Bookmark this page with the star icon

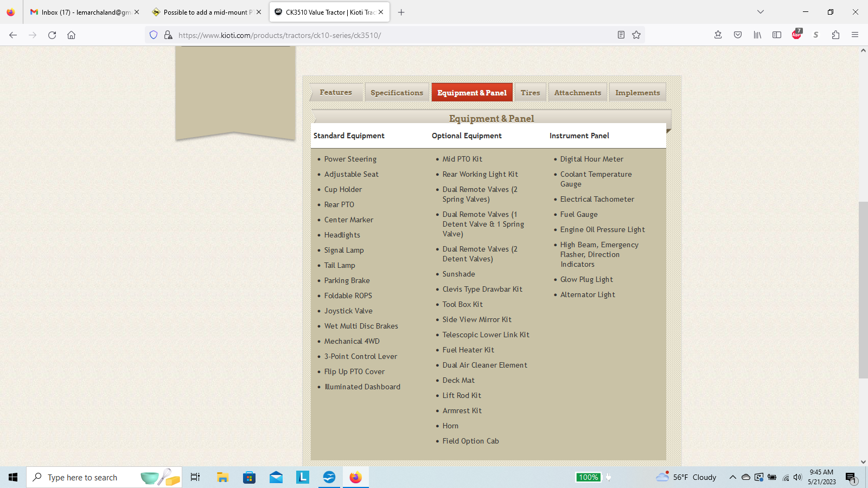[636, 35]
